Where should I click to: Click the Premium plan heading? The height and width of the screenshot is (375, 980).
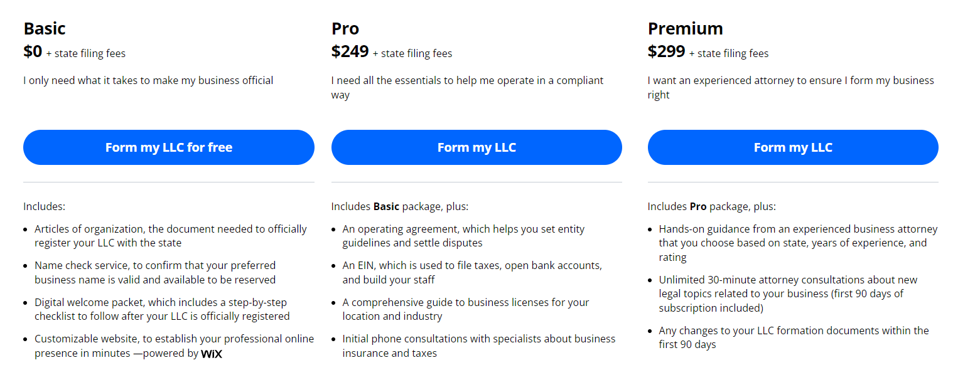click(686, 29)
